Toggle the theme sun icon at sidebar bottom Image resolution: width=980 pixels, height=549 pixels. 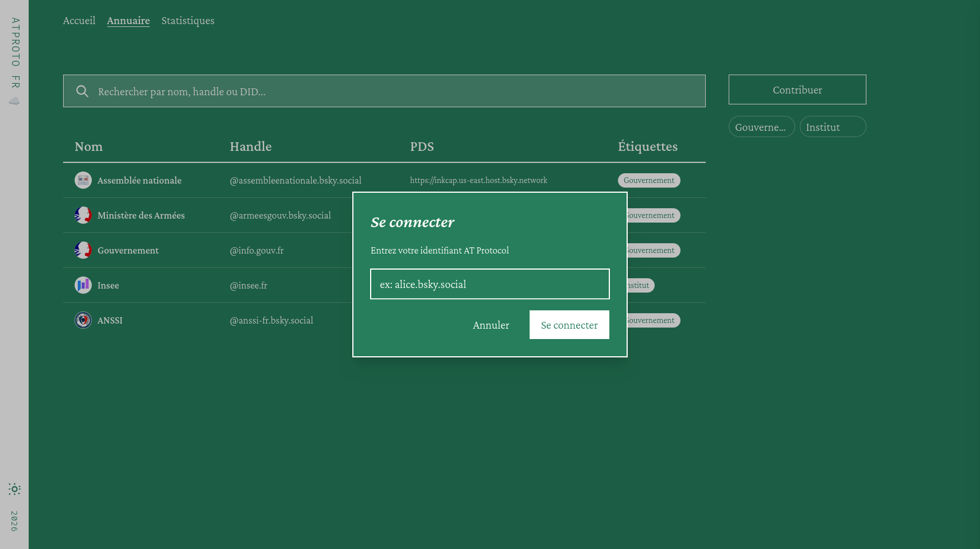point(14,489)
